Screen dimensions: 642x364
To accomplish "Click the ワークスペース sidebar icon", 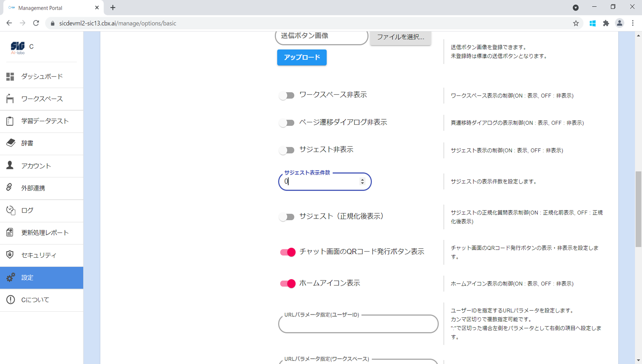I will (10, 99).
